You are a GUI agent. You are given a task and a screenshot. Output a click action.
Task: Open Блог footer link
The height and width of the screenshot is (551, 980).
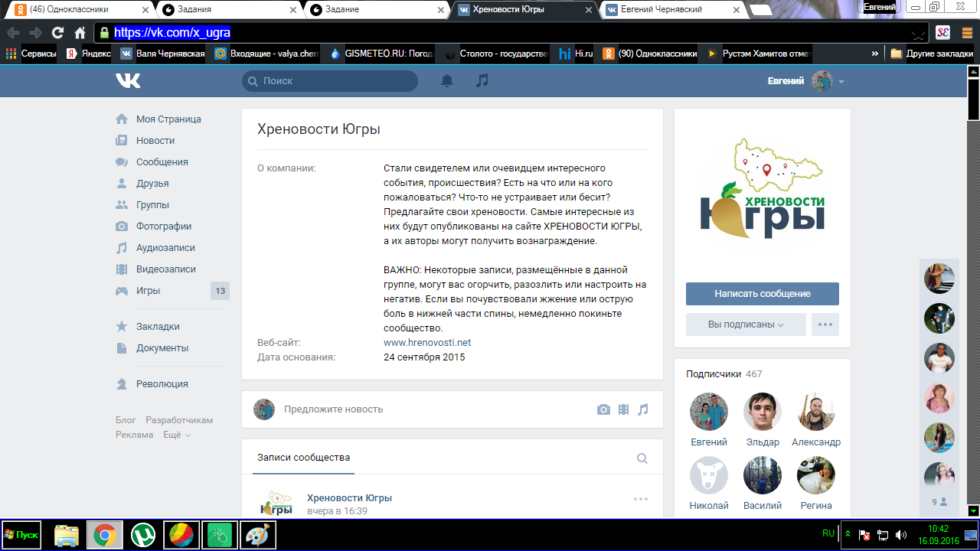tap(126, 420)
